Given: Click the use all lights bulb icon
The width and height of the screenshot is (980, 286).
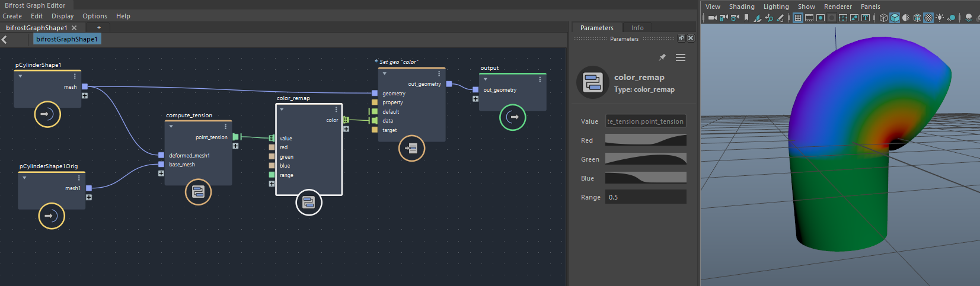Looking at the screenshot, I should tap(940, 18).
